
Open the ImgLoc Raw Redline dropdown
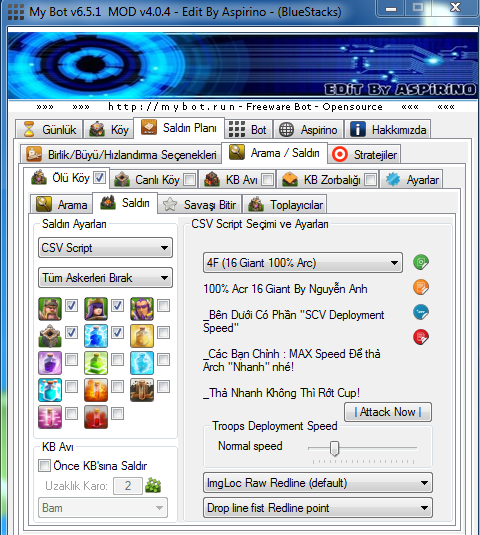(318, 482)
